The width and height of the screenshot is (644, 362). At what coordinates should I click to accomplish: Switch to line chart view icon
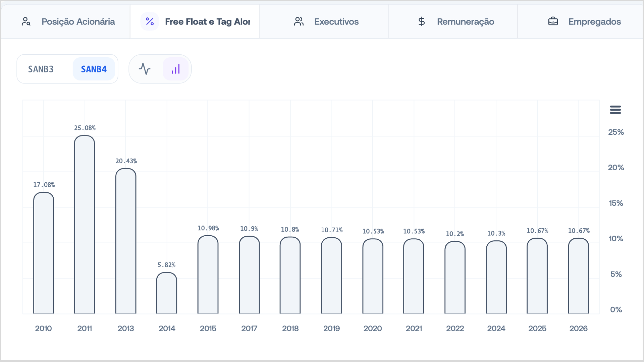pos(145,69)
